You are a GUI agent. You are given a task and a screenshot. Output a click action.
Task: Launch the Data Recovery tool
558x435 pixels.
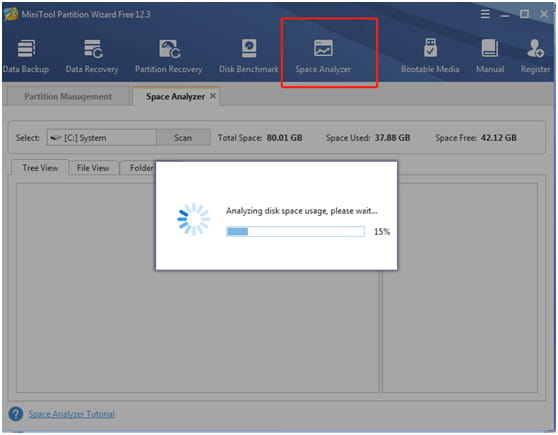[92, 56]
